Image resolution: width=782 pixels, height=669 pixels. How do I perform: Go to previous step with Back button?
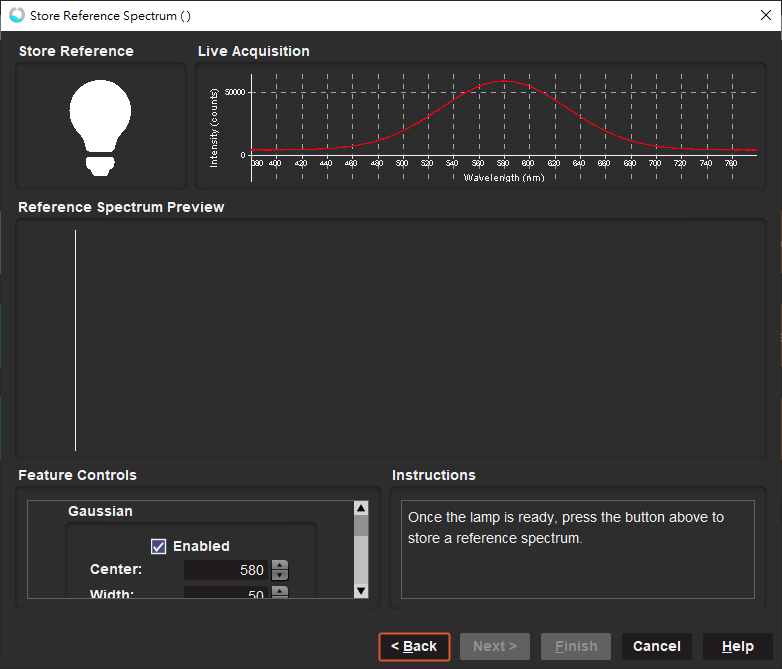click(x=414, y=646)
